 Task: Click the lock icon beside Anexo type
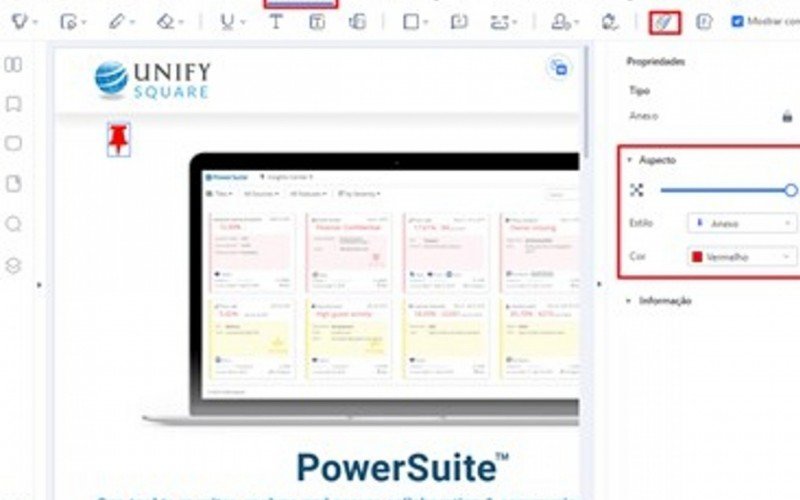[787, 116]
